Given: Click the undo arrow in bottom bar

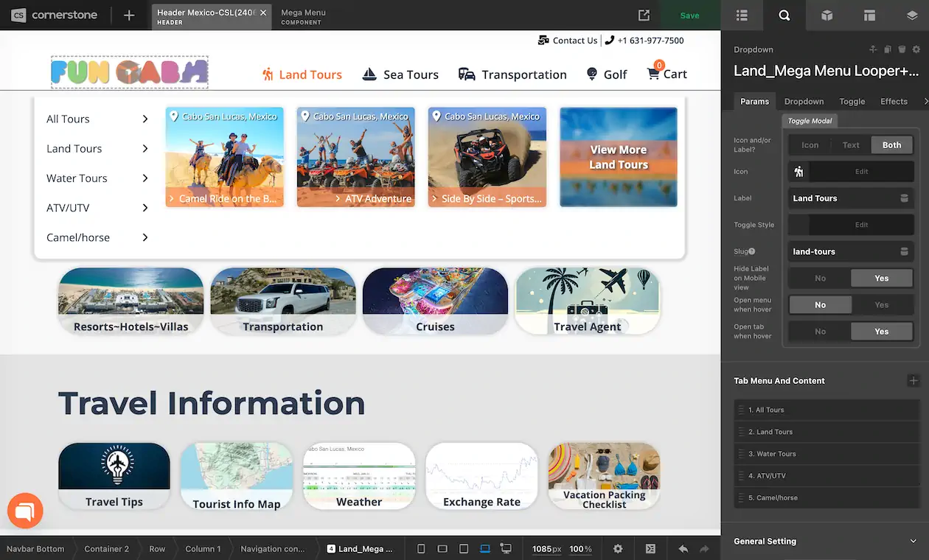Looking at the screenshot, I should pyautogui.click(x=683, y=549).
